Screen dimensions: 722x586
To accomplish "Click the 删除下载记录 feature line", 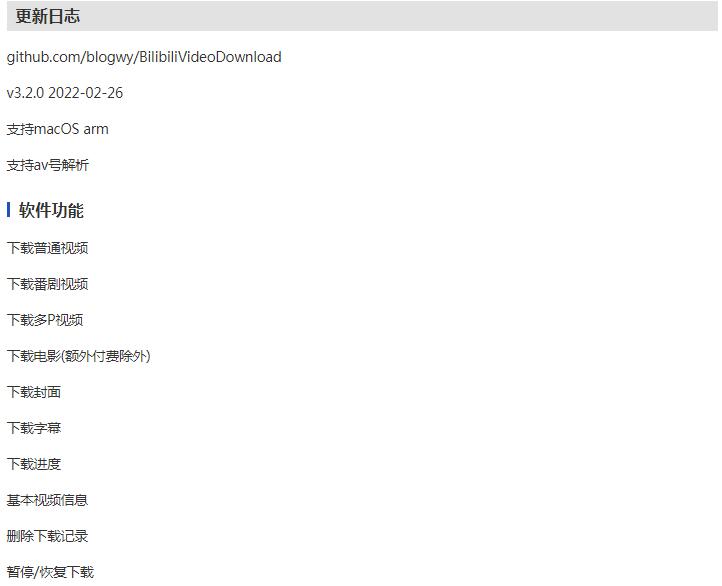I will click(47, 536).
